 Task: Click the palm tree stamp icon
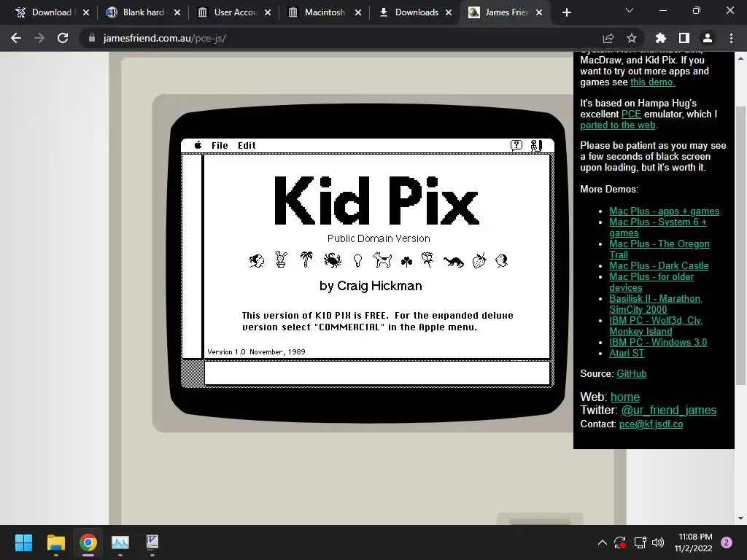coord(306,260)
